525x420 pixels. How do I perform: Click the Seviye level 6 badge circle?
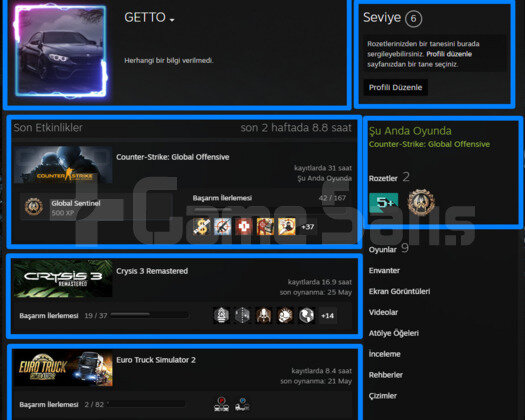click(x=414, y=18)
